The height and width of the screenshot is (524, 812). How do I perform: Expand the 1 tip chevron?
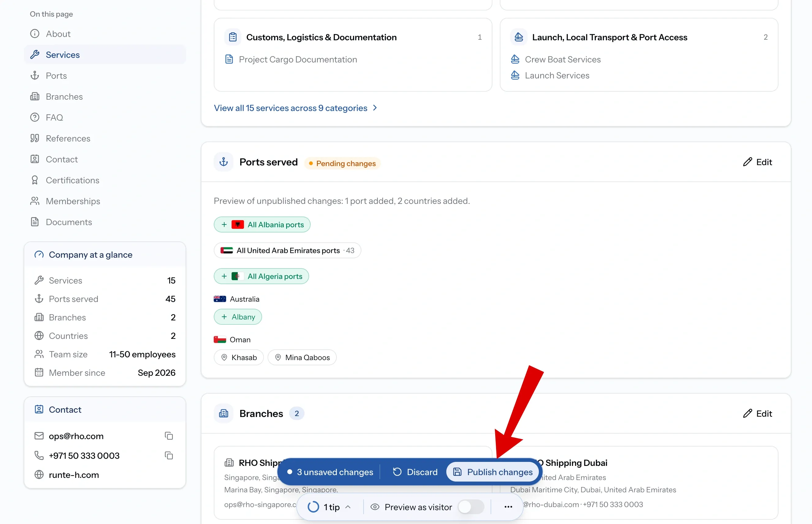pos(348,507)
